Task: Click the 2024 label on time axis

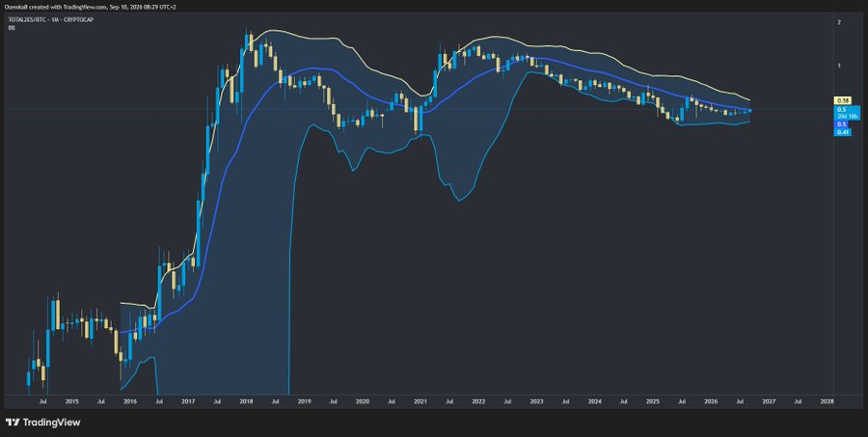Action: (594, 400)
